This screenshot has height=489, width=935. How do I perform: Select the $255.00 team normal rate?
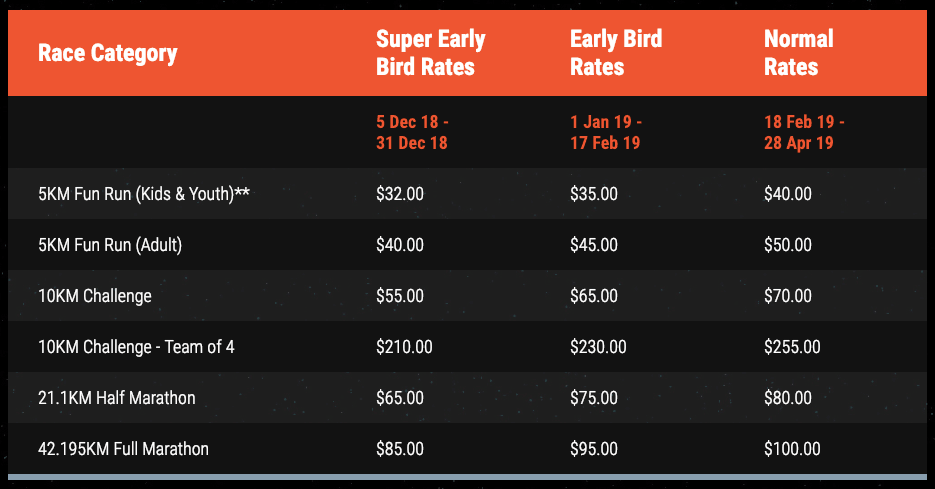792,346
